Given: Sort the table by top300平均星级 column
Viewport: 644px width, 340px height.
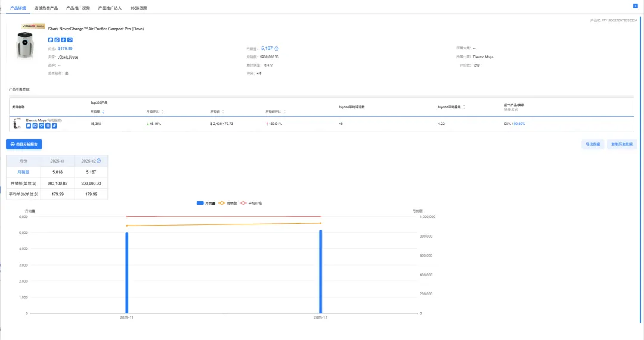Looking at the screenshot, I should coord(465,107).
